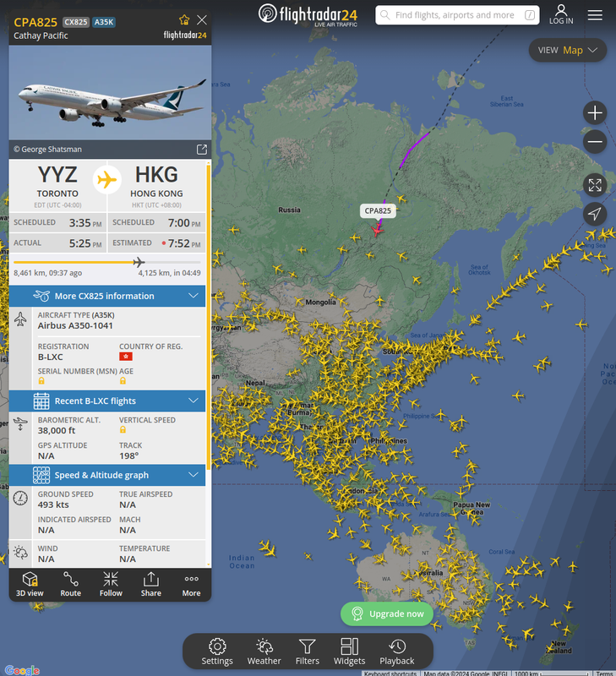Open the More options menu
Viewport: 616px width, 676px height.
[x=191, y=584]
